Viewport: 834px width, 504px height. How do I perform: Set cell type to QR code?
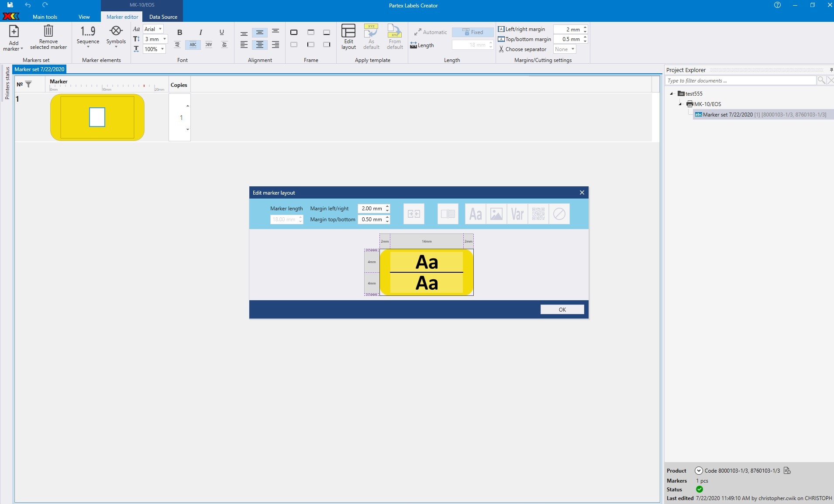point(538,214)
